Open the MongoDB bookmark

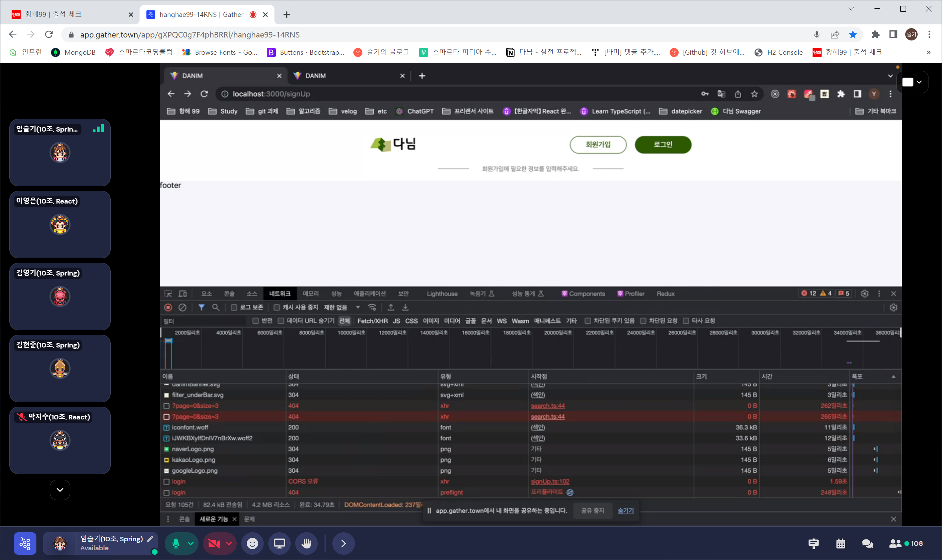pos(73,52)
